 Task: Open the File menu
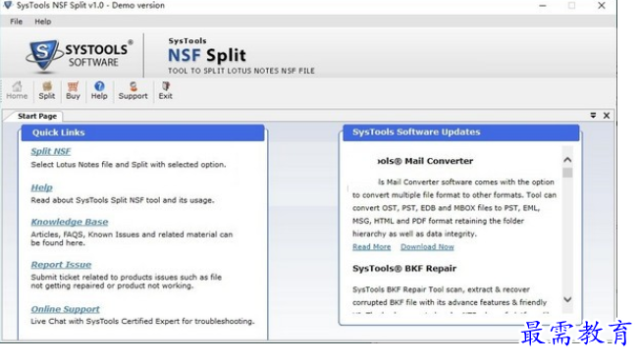(17, 22)
